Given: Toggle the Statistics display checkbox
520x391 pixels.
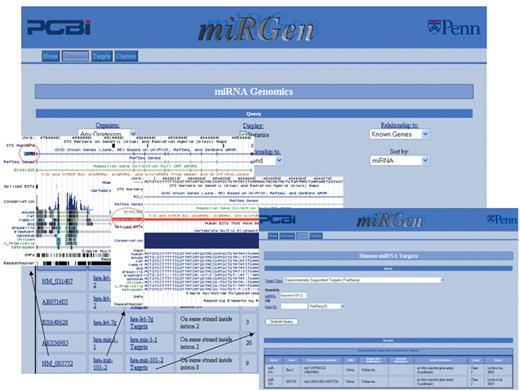Looking at the screenshot, I should [x=244, y=134].
